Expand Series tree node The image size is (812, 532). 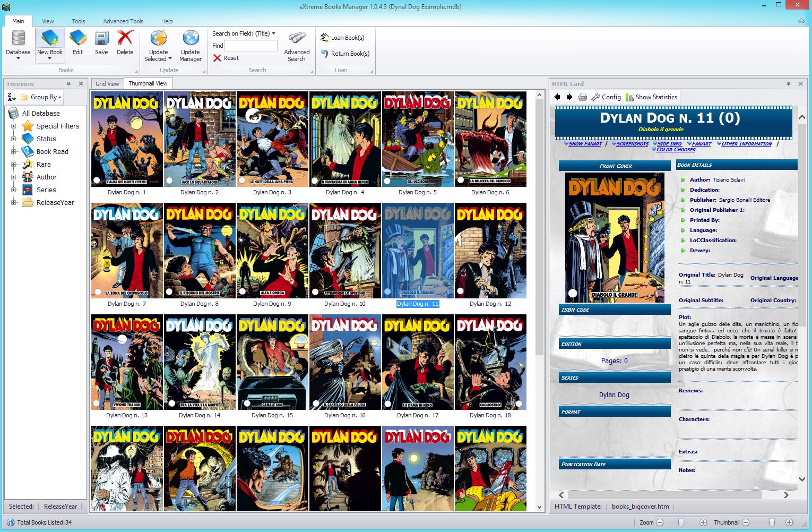pos(13,190)
